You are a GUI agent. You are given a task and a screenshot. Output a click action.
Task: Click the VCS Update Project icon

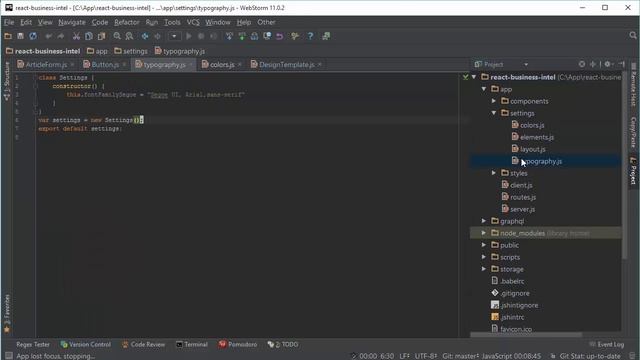click(x=229, y=36)
